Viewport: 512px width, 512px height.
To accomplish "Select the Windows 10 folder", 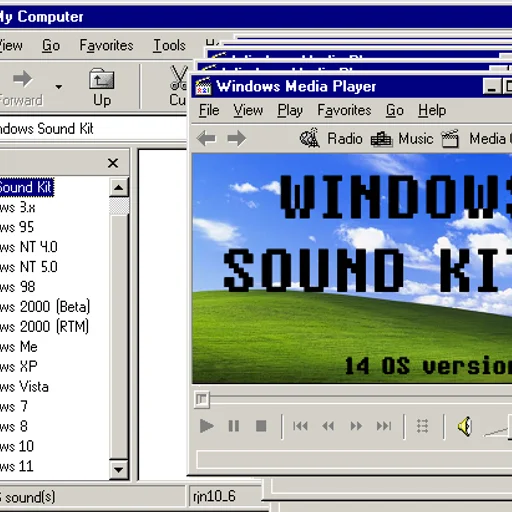I will pyautogui.click(x=17, y=447).
